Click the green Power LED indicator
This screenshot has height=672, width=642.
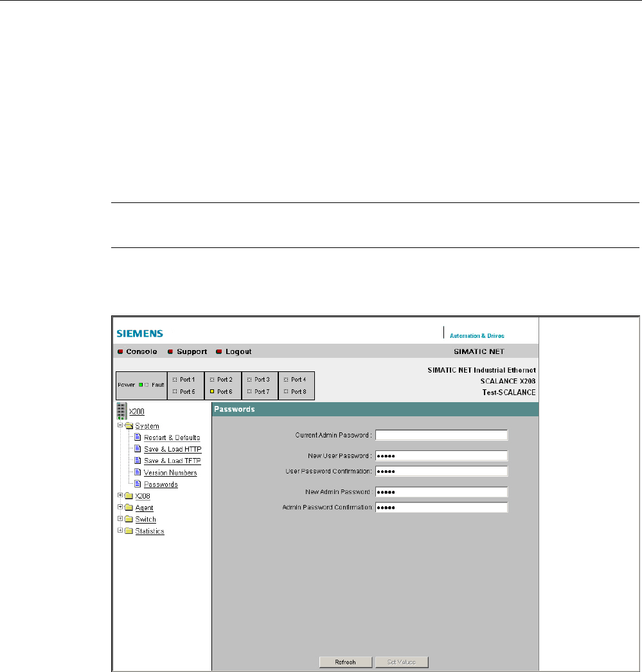pyautogui.click(x=141, y=385)
